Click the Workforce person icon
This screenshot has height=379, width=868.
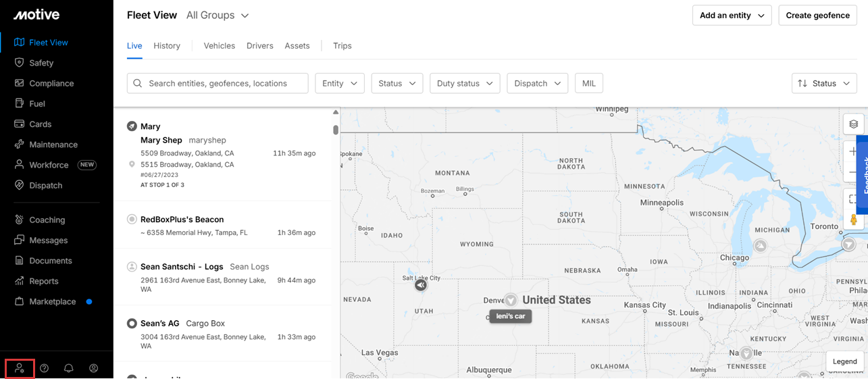(x=19, y=164)
